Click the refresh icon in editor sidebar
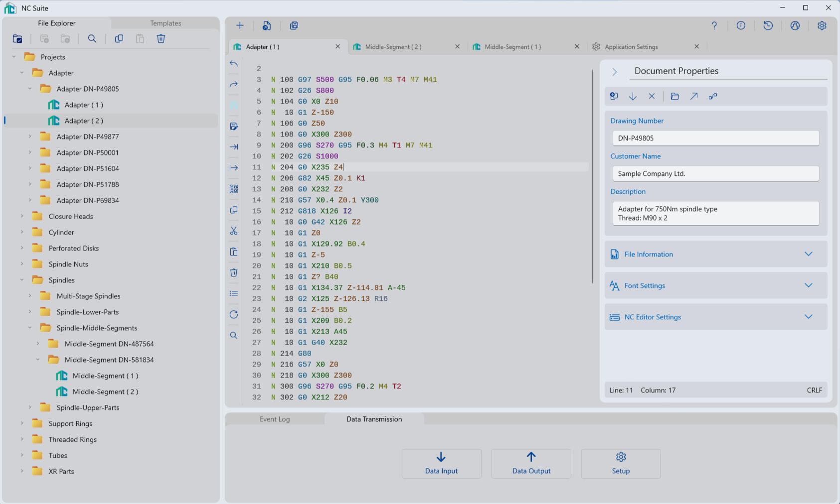The height and width of the screenshot is (504, 840). (x=234, y=315)
